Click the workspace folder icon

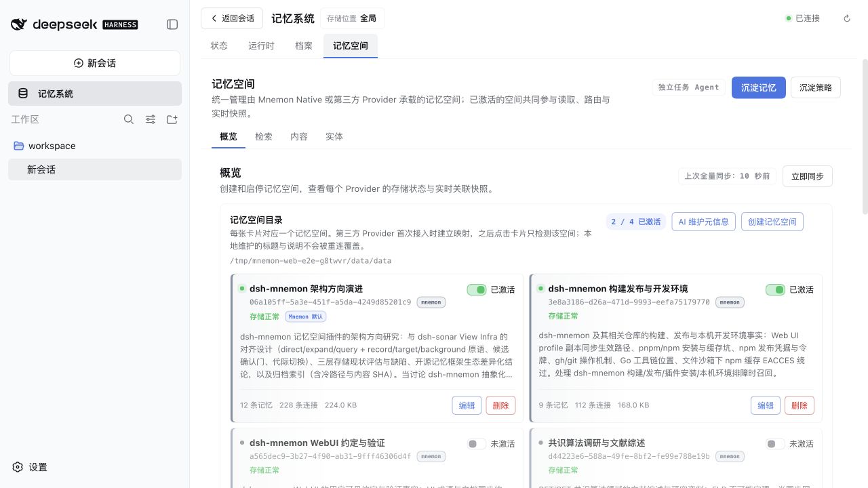[19, 146]
